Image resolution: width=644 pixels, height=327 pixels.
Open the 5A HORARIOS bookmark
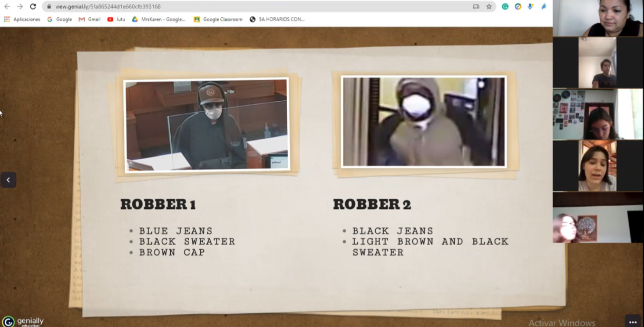(x=277, y=20)
